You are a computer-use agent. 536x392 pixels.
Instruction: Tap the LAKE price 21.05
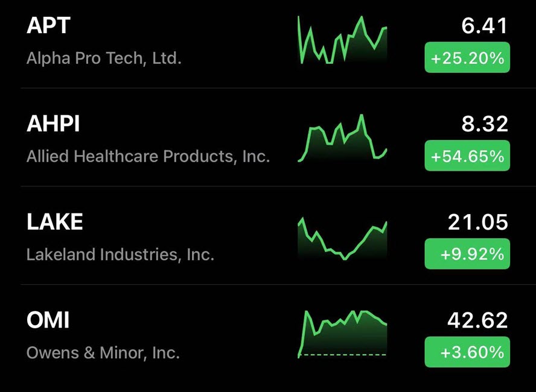pos(478,223)
